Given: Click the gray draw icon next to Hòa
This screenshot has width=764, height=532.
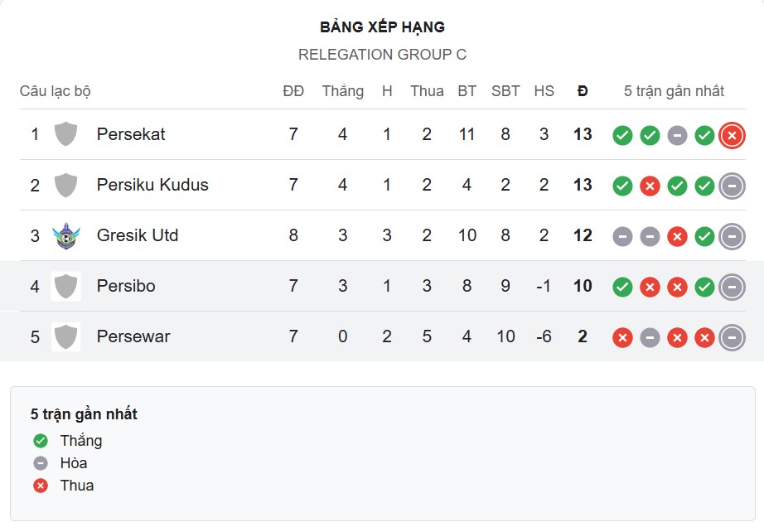Looking at the screenshot, I should click(x=38, y=463).
